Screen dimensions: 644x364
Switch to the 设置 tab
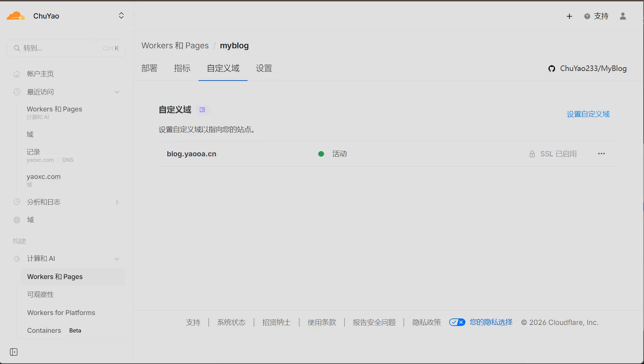[x=264, y=68]
